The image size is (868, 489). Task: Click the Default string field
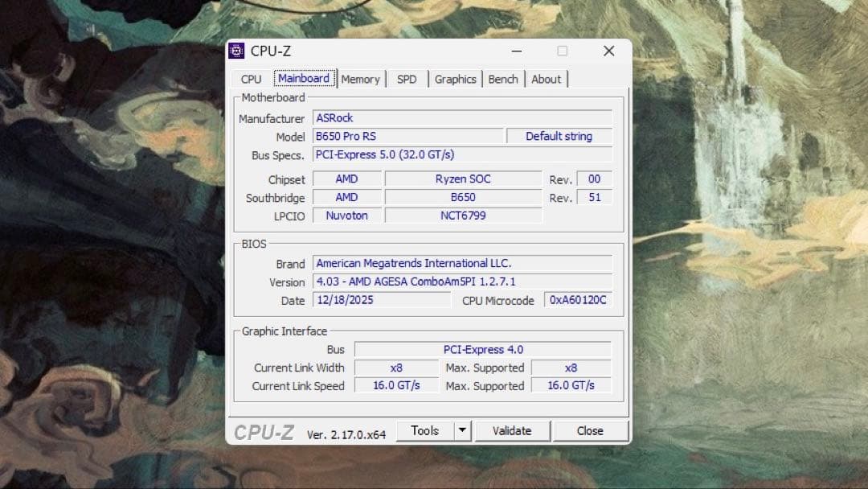tap(559, 136)
